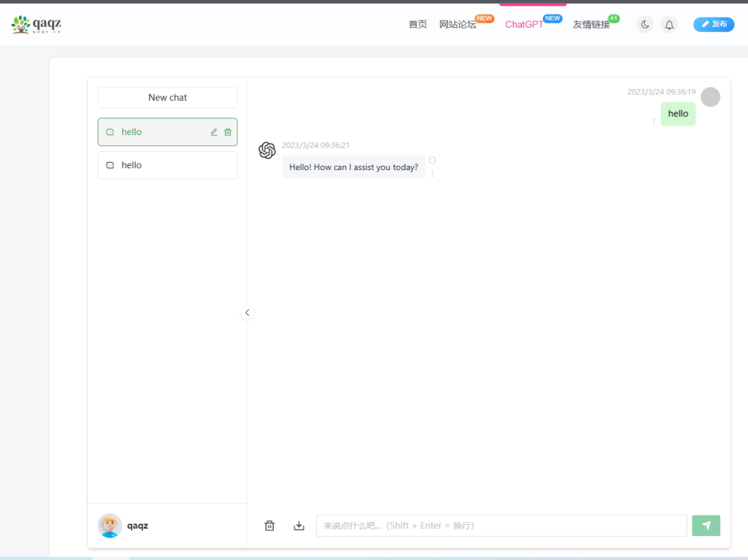
Task: Clear the conversation with the trash icon
Action: click(x=269, y=525)
